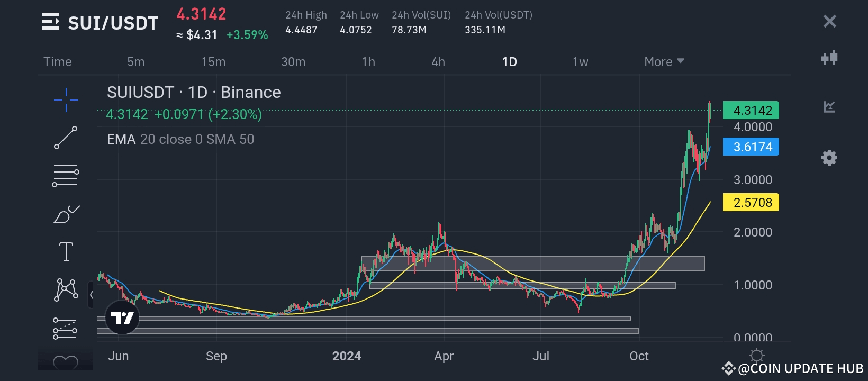The height and width of the screenshot is (381, 868).
Task: Select the horizontal lines Fibonacci tool
Action: coord(66,176)
